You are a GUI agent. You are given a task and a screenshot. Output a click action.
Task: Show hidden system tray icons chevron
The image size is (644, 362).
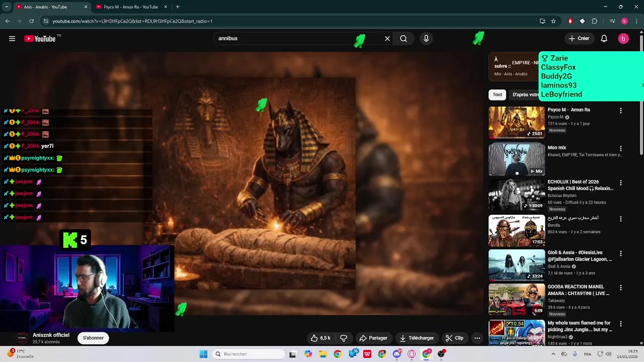pos(553,354)
